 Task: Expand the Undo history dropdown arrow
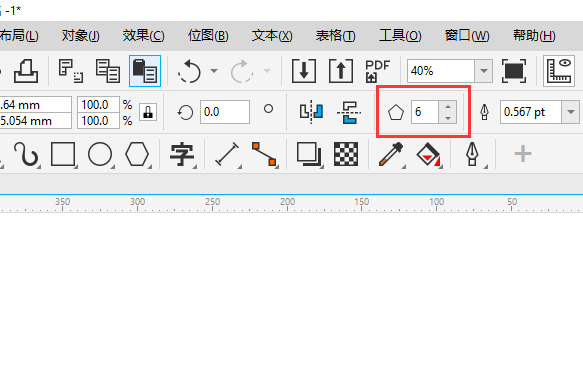coord(214,71)
